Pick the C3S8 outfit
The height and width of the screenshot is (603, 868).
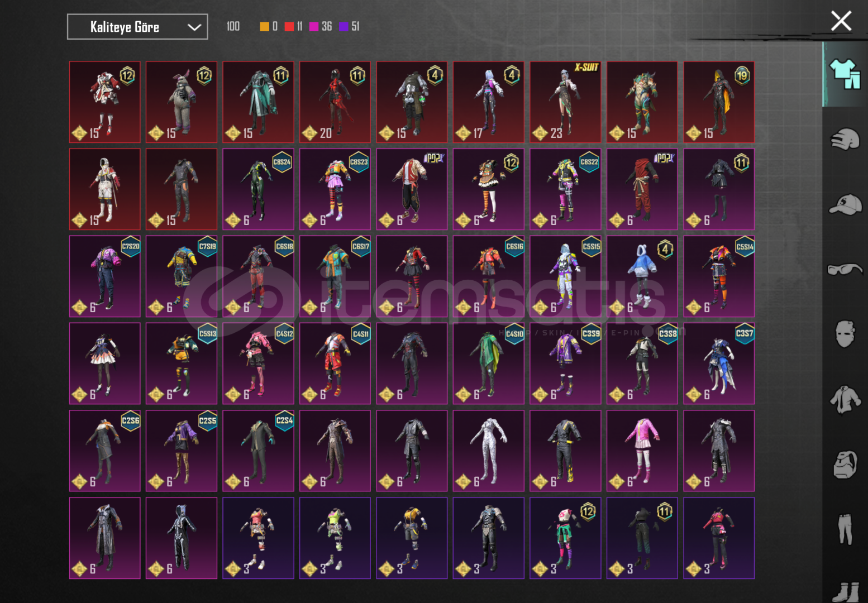[x=642, y=363]
